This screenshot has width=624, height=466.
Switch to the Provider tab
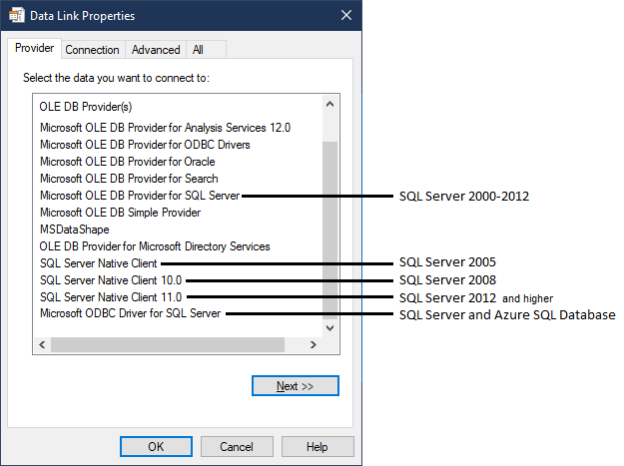[x=34, y=48]
